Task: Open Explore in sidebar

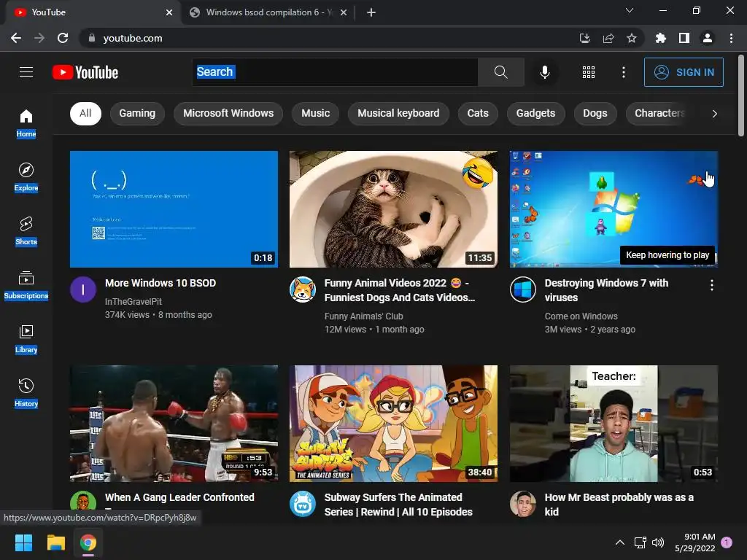Action: coord(26,177)
